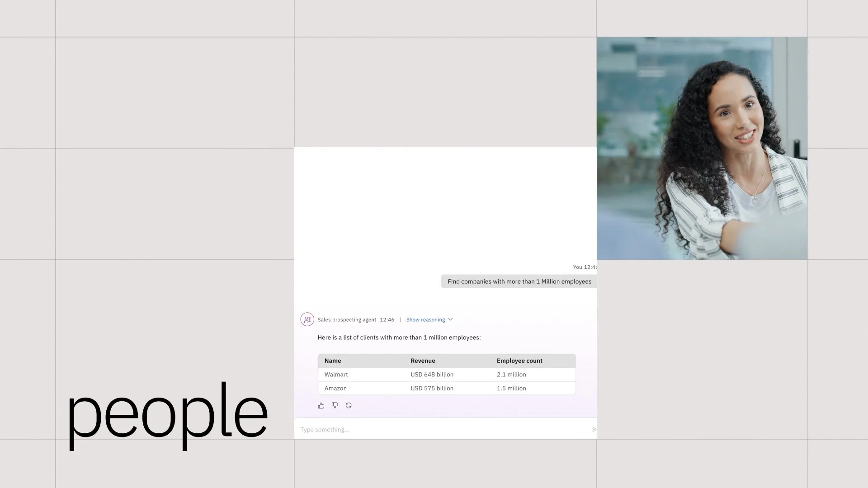The width and height of the screenshot is (868, 488).
Task: Click the Employee count column header
Action: pyautogui.click(x=519, y=361)
